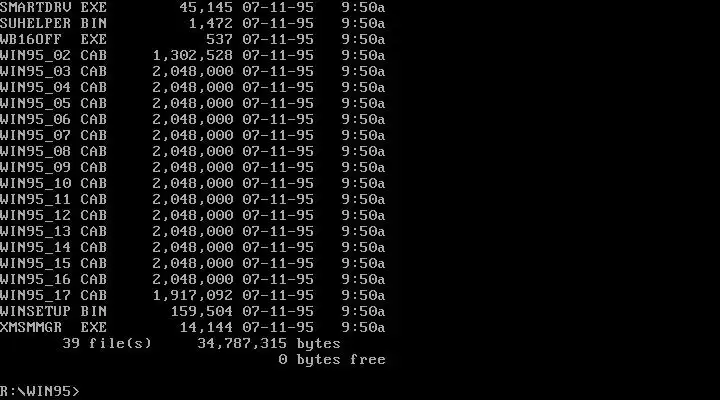
Task: Select the WIN95_05 CAB line
Action: pos(192,103)
